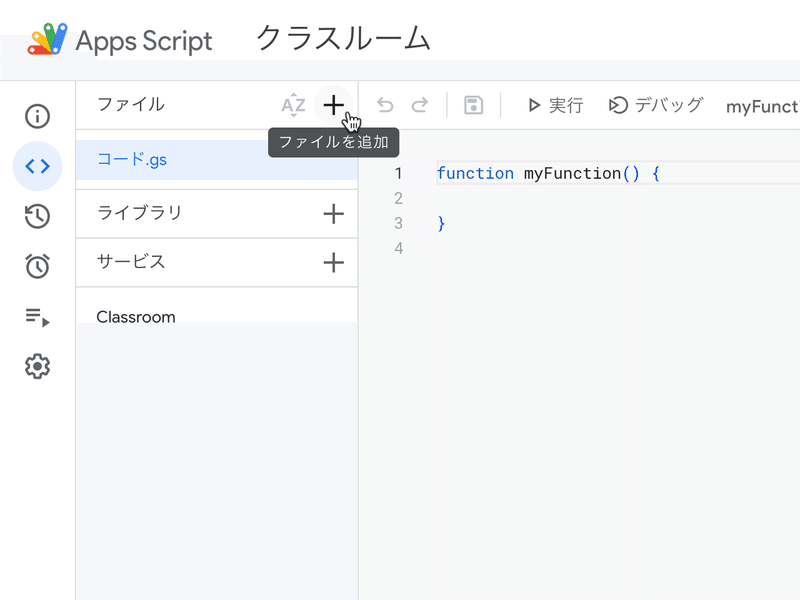Switch to the code Editor view

point(37,166)
